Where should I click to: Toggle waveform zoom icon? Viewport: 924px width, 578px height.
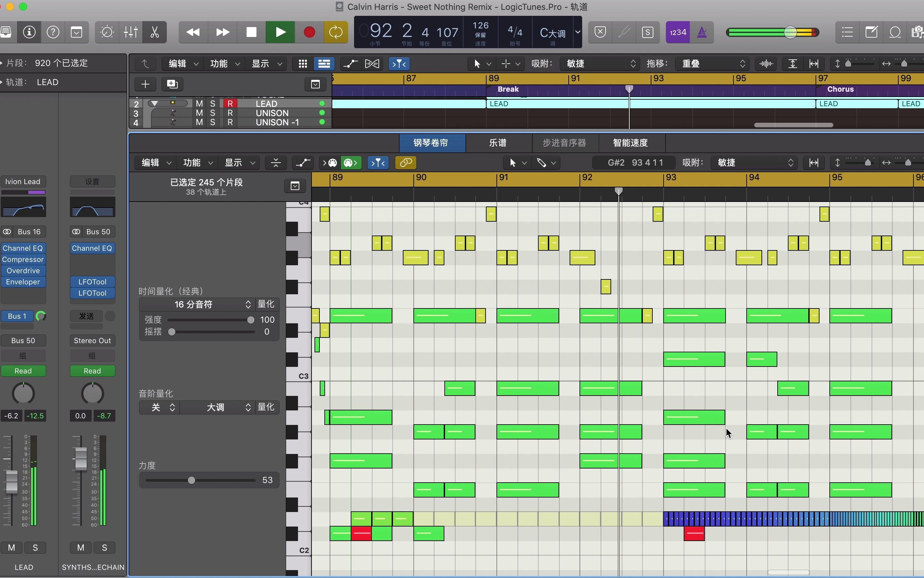766,63
